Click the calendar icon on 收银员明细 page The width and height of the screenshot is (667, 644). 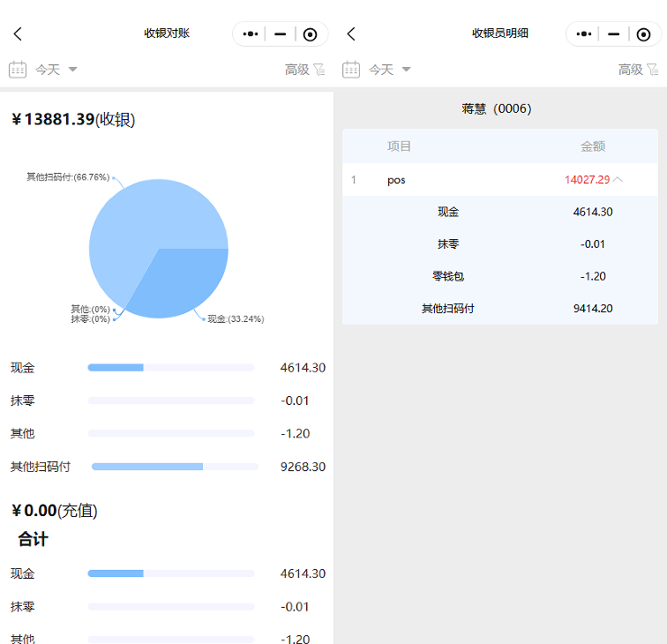tap(351, 70)
